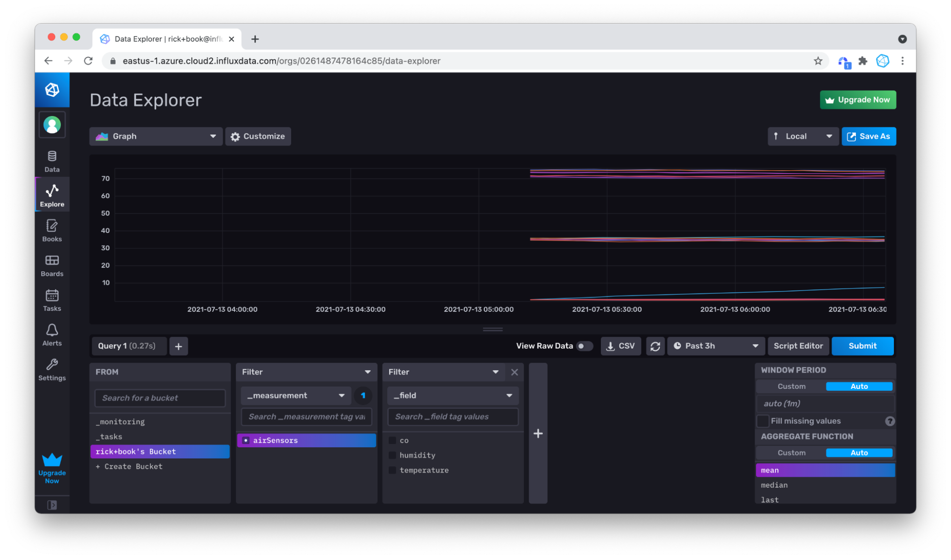Click the Search _measurement tag values field
Screen dimensions: 951x560
(x=306, y=417)
